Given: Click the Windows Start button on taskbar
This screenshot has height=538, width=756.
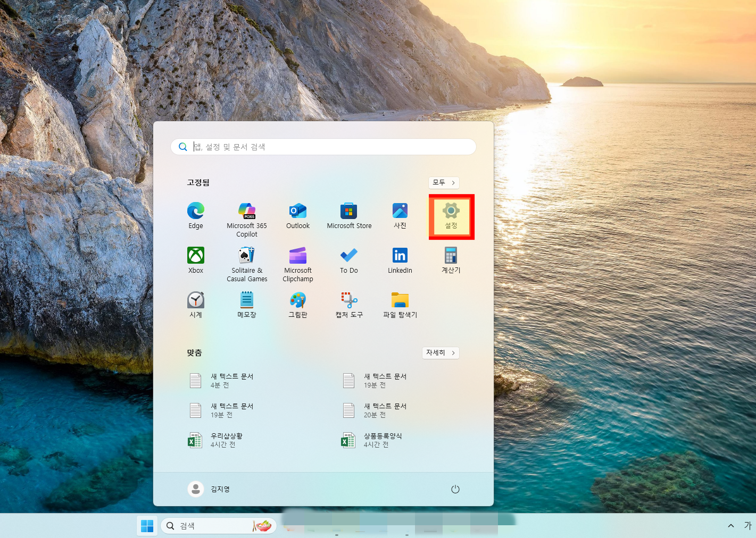Looking at the screenshot, I should point(147,526).
